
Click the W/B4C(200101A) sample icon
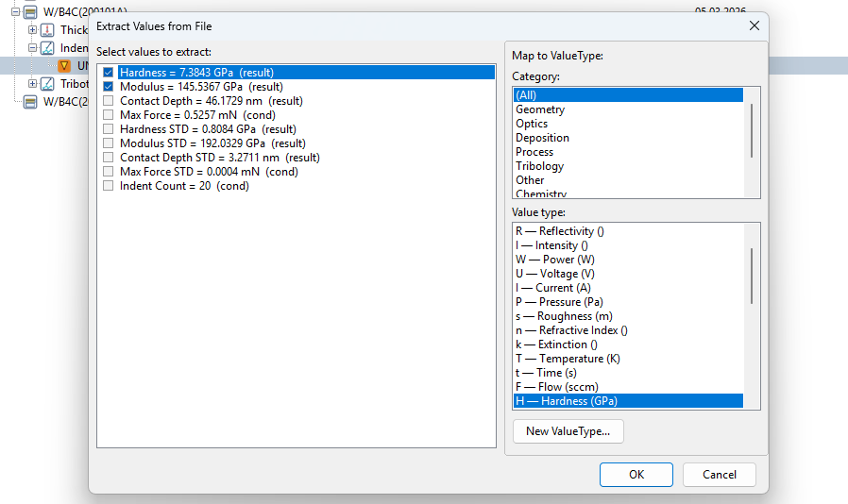coord(30,11)
